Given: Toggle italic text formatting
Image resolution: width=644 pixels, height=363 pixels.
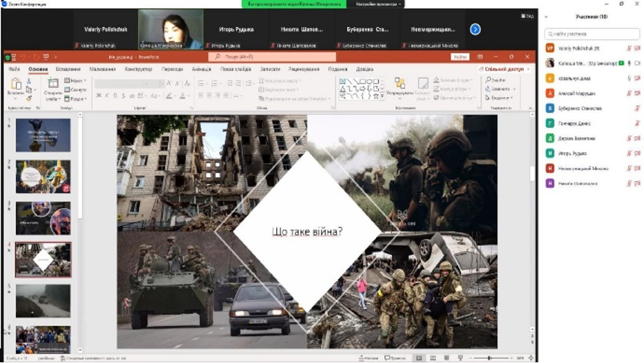Looking at the screenshot, I should [105, 96].
